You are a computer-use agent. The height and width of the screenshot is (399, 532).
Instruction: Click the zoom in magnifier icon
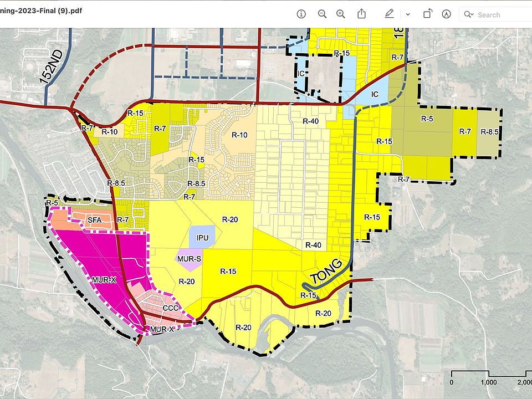tap(341, 14)
